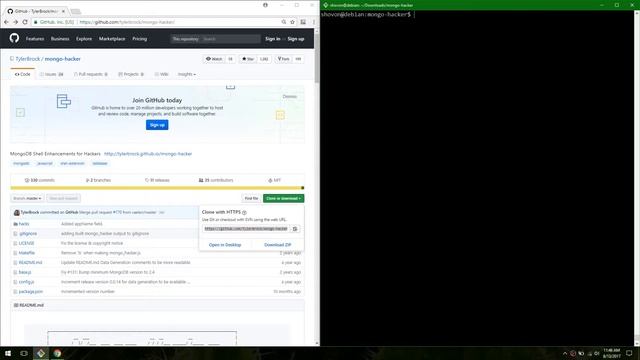Screen dimensions: 640x360
Task: Focus the GitHub repository search field
Action: (x=231, y=39)
